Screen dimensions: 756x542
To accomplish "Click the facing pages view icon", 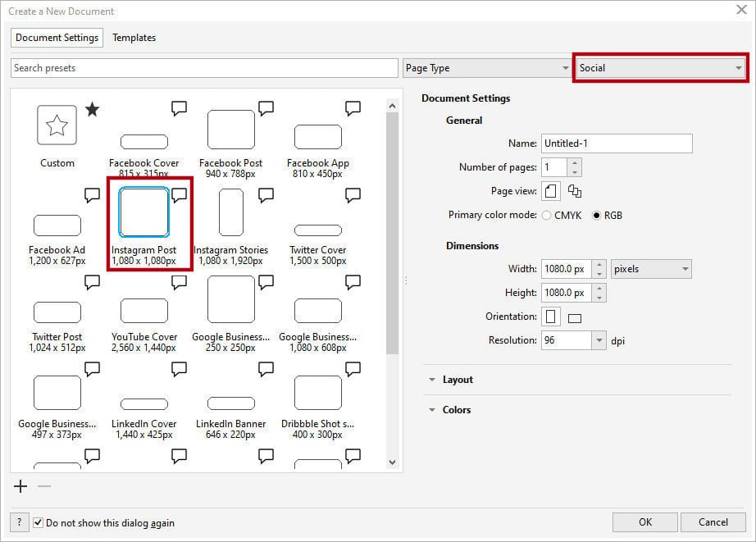I will point(576,190).
